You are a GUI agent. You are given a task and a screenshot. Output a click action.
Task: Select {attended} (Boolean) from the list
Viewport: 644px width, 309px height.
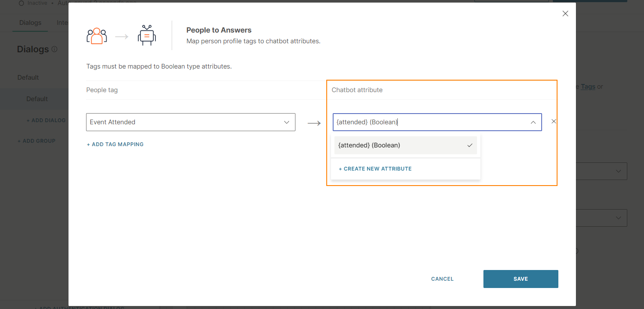pos(369,145)
